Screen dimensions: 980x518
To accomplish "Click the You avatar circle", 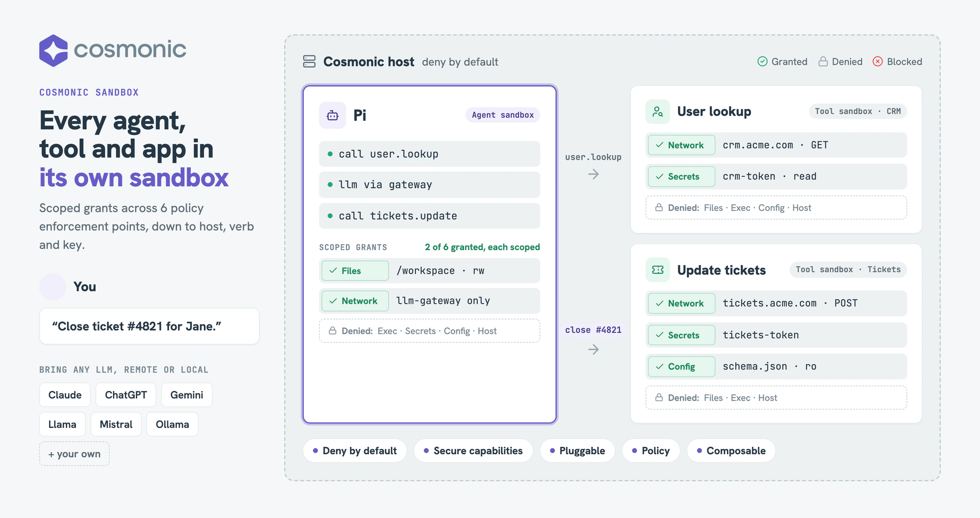I will pos(53,286).
